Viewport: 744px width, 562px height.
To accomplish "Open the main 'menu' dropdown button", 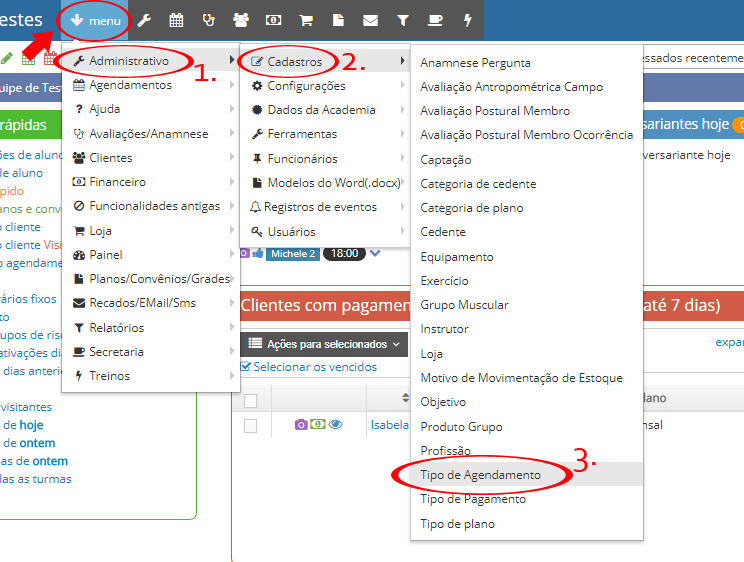I will tap(95, 20).
